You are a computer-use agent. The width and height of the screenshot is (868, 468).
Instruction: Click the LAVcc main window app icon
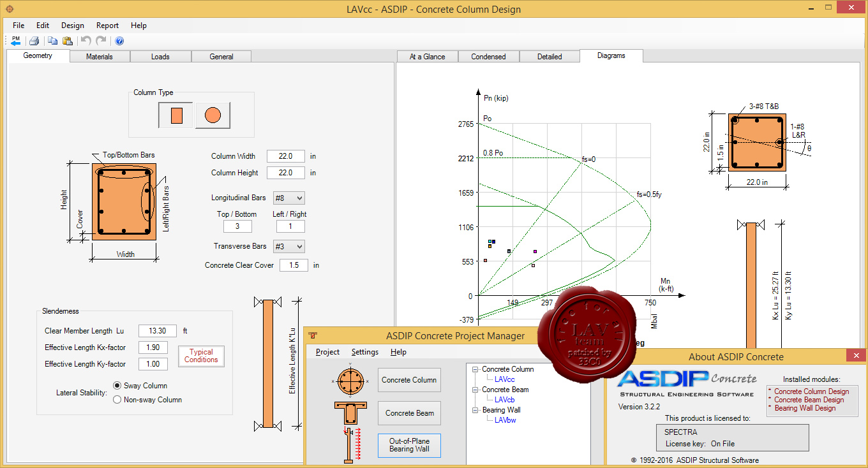[x=8, y=10]
